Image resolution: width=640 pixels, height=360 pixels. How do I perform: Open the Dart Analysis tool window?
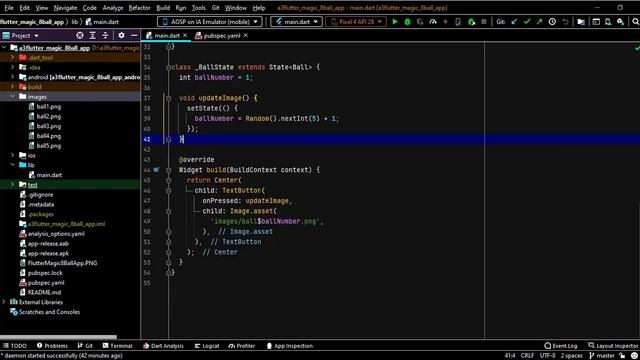pos(163,346)
